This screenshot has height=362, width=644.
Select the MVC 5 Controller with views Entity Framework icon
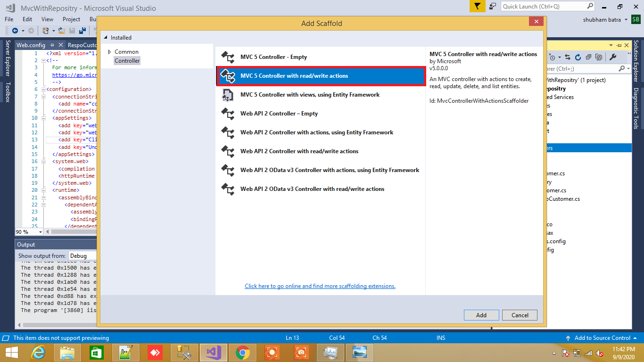pos(228,95)
